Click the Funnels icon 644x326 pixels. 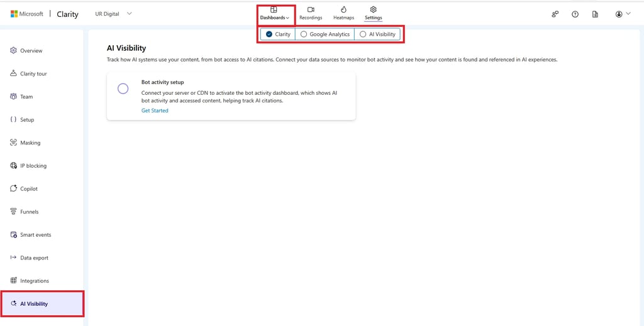13,212
